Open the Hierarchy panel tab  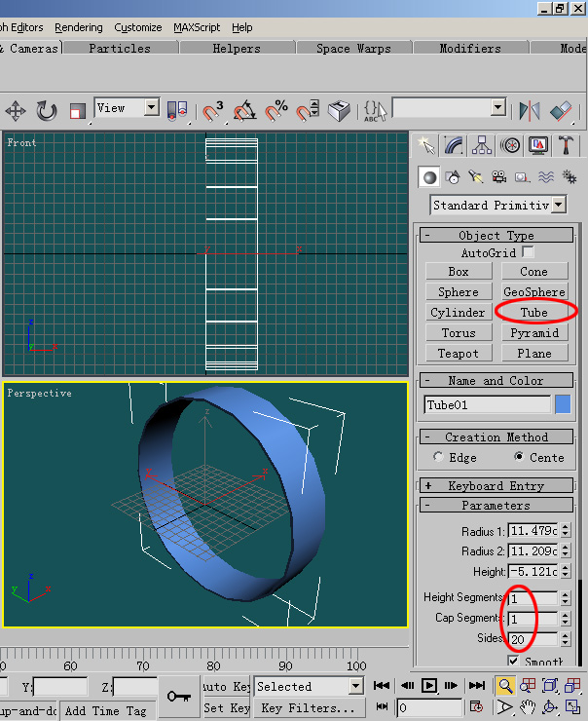pyautogui.click(x=482, y=146)
